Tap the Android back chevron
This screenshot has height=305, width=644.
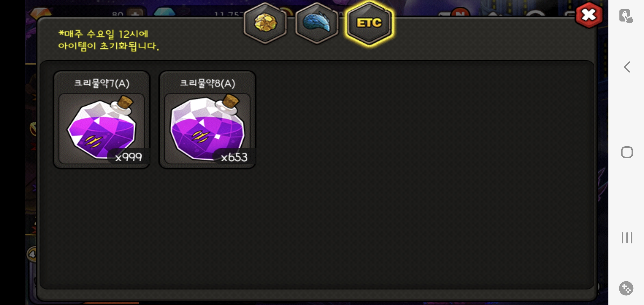(627, 67)
